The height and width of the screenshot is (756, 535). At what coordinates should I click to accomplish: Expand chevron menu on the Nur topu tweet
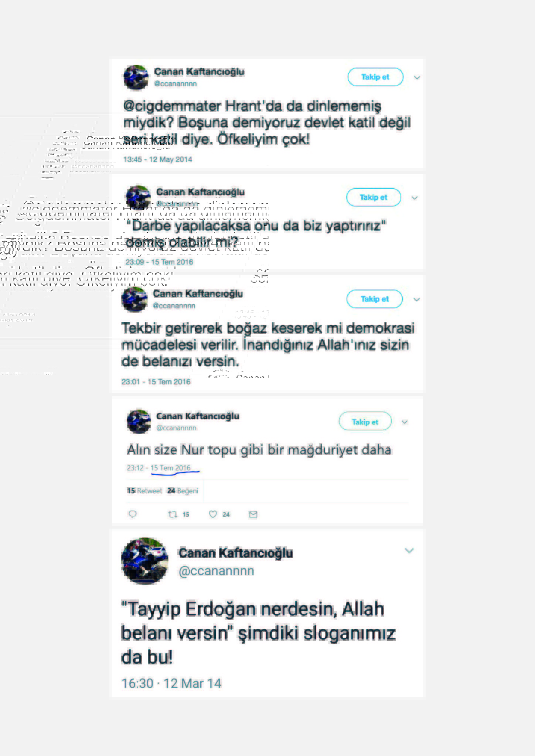[405, 422]
